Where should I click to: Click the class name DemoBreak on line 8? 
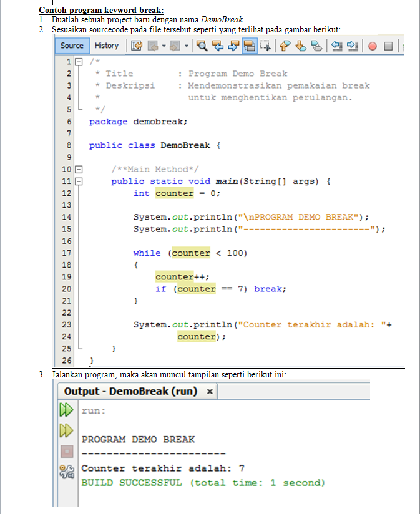pyautogui.click(x=185, y=145)
